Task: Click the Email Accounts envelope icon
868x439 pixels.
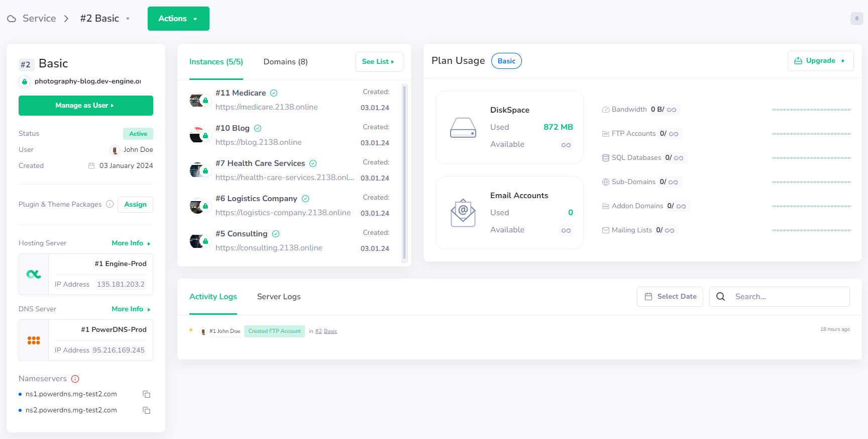Action: 463,213
